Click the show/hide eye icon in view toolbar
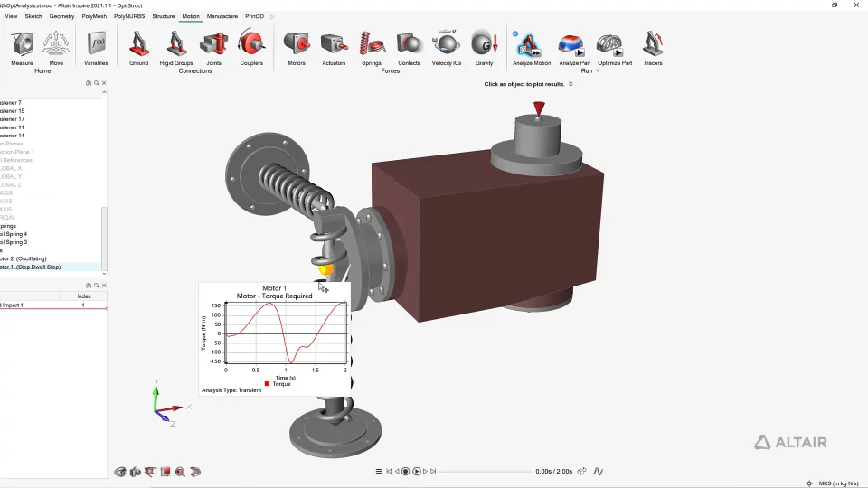The width and height of the screenshot is (868, 488). tap(120, 472)
